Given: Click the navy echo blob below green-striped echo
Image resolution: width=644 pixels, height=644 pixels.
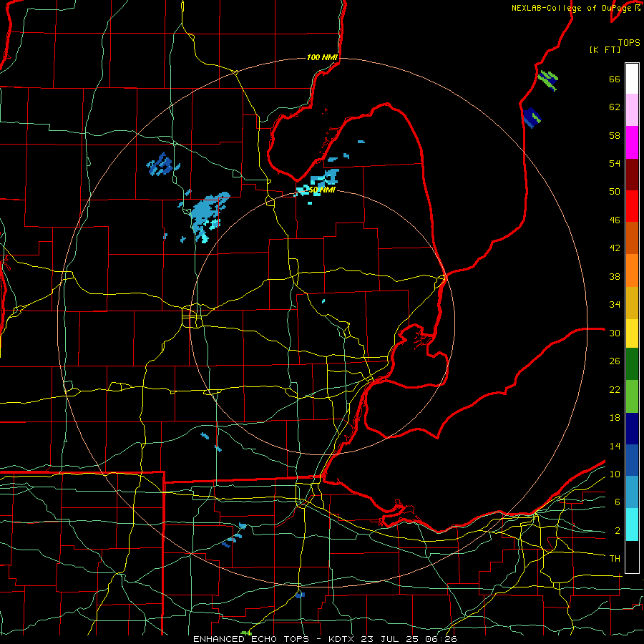Looking at the screenshot, I should coord(532,118).
